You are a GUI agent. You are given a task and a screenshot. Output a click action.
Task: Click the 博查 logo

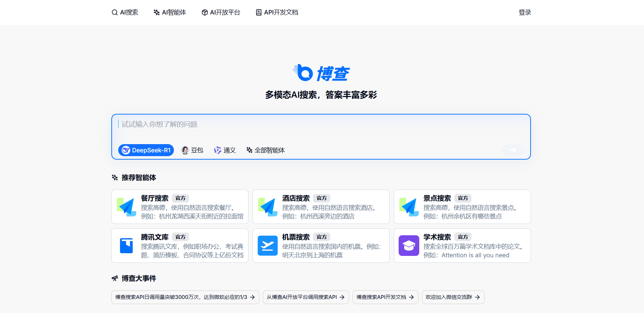click(x=321, y=73)
